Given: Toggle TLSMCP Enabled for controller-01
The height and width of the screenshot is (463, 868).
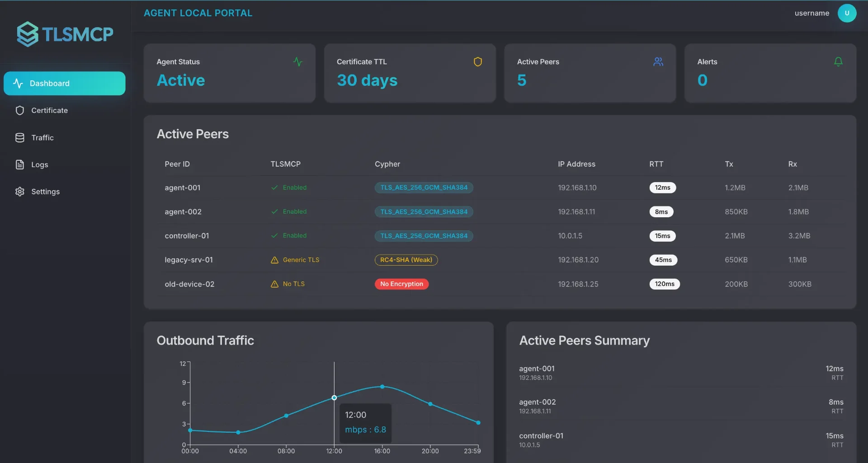Looking at the screenshot, I should (288, 235).
